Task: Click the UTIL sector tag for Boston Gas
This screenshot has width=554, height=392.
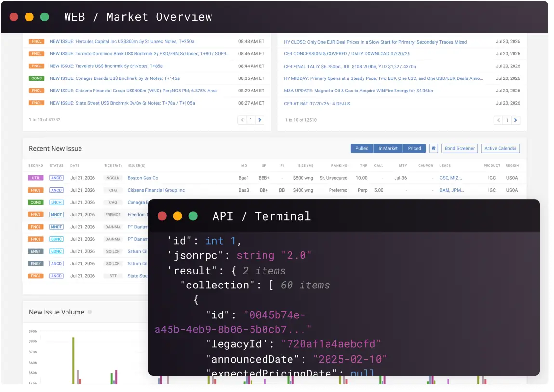Action: (36, 179)
